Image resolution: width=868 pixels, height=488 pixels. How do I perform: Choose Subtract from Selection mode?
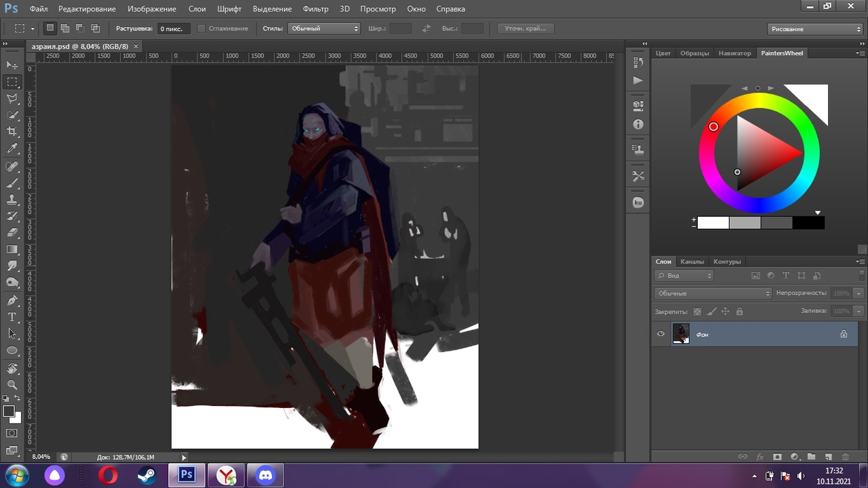(x=80, y=28)
